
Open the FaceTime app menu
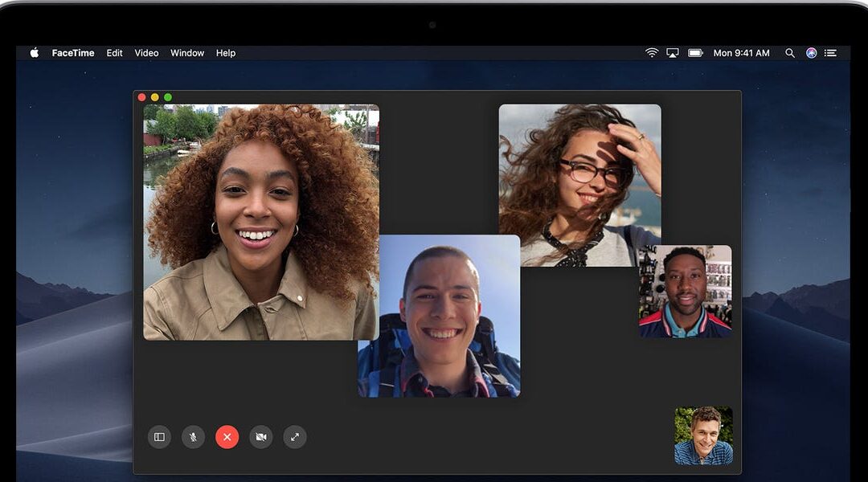73,53
